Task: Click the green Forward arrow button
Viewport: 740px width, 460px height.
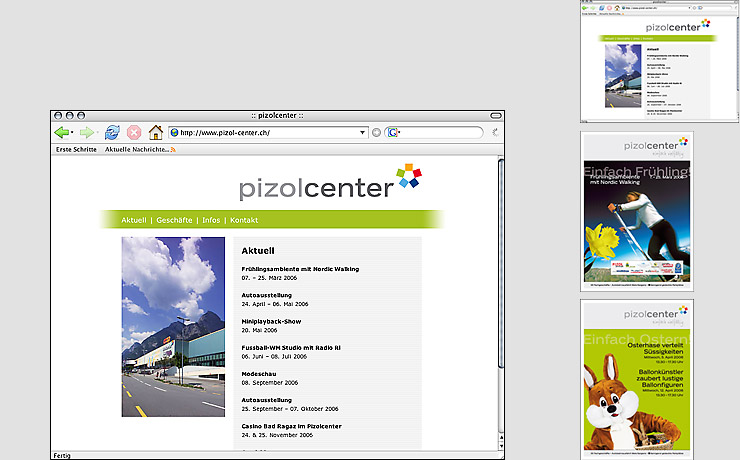Action: point(86,133)
